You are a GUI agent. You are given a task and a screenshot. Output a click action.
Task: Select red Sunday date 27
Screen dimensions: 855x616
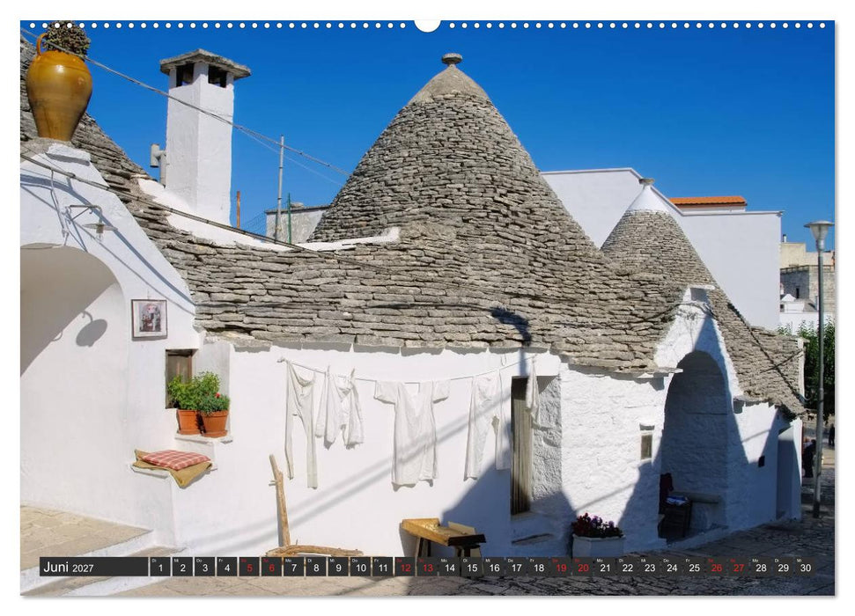(739, 567)
